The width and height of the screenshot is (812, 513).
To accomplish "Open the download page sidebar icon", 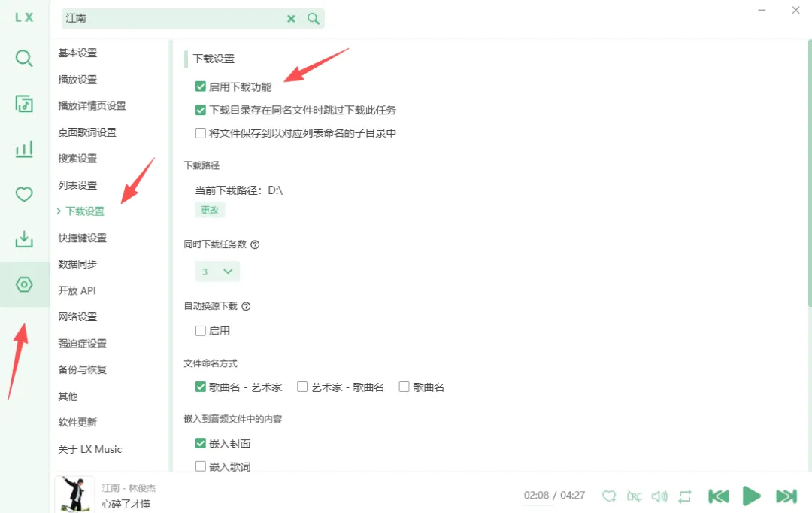I will 24,239.
